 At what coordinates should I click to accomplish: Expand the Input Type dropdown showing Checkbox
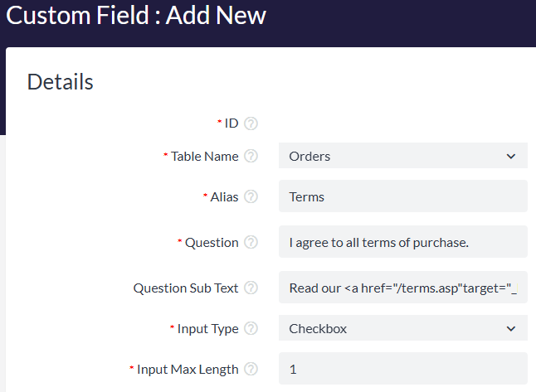coord(402,329)
